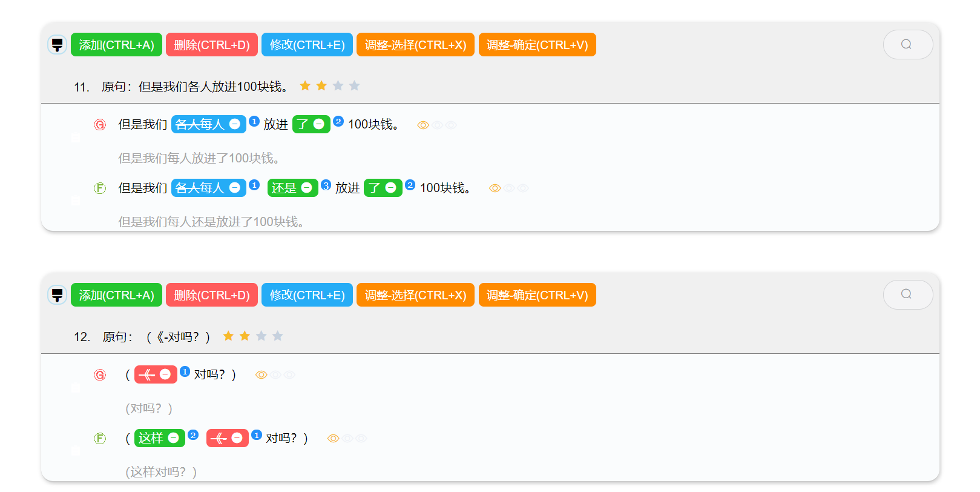980x492 pixels.
Task: Click the green F marker in sentence 11
Action: pos(100,188)
